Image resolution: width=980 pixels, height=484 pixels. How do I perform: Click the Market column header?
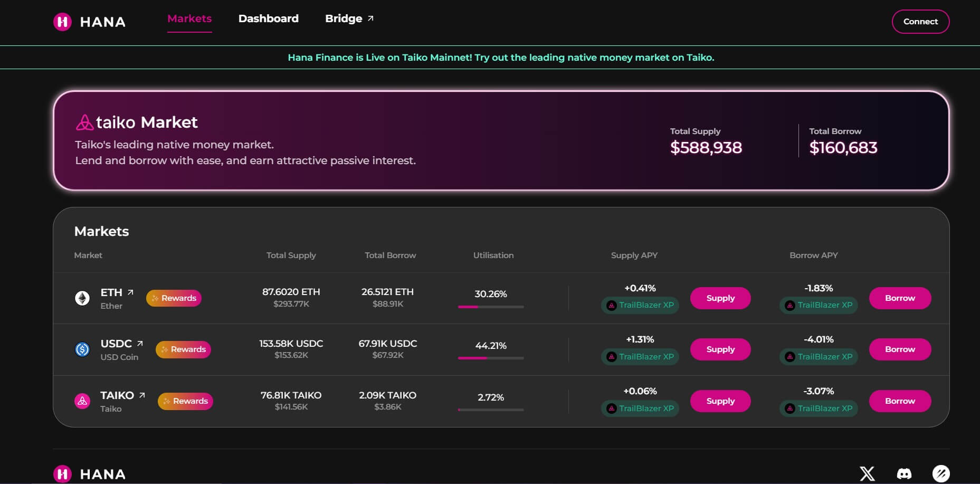(88, 255)
